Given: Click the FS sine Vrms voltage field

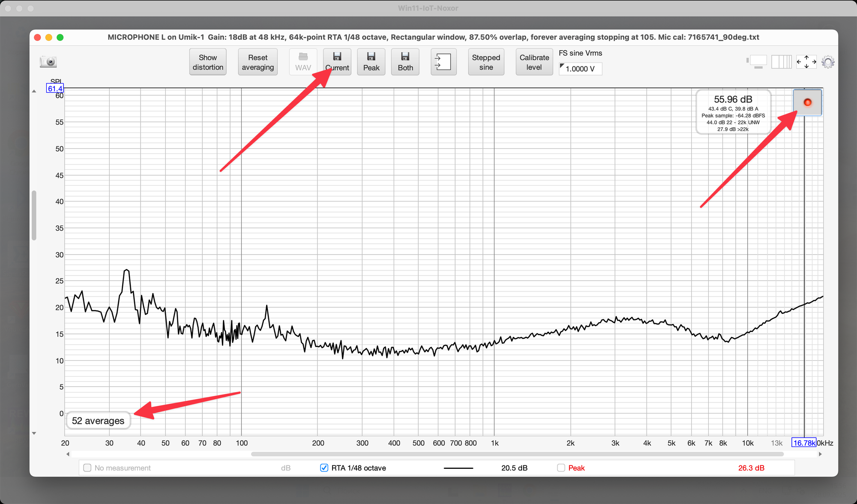Looking at the screenshot, I should pos(581,69).
